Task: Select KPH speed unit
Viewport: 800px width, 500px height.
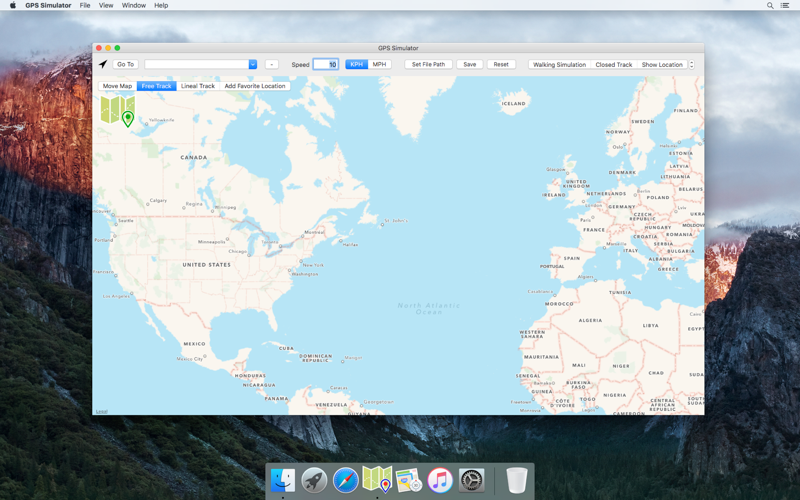Action: pyautogui.click(x=357, y=64)
